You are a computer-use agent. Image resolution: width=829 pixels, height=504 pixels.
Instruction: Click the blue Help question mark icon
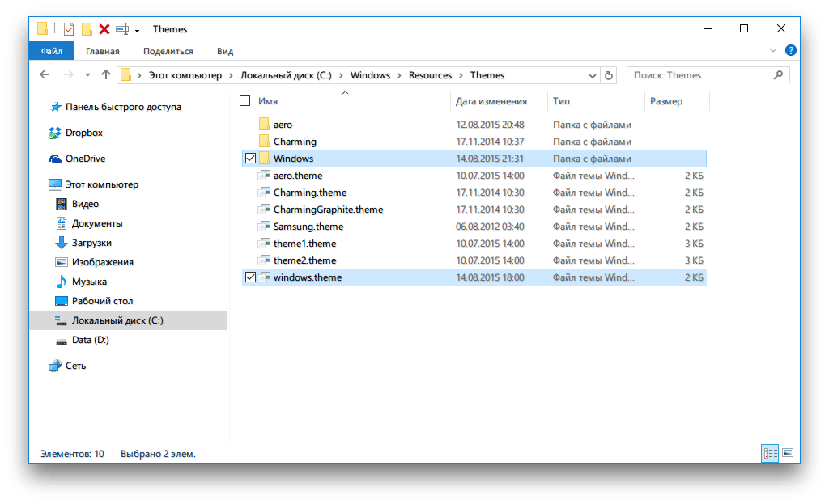(790, 50)
